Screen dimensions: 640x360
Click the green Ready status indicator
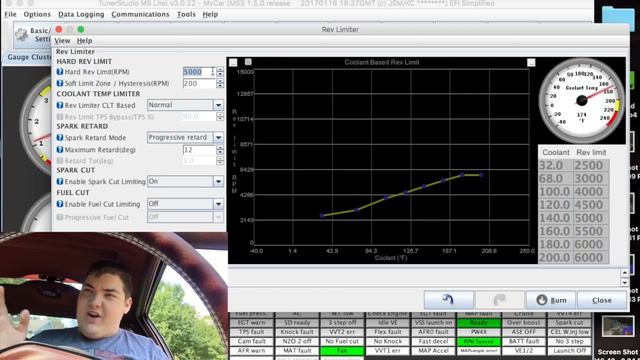point(478,322)
